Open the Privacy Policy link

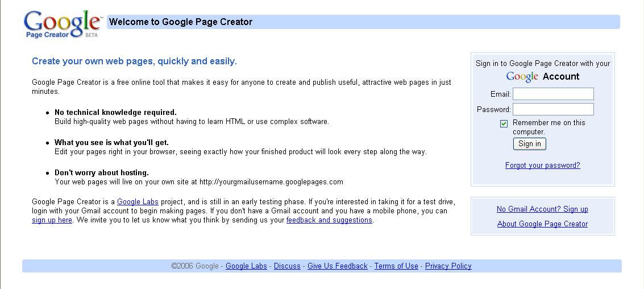point(448,266)
